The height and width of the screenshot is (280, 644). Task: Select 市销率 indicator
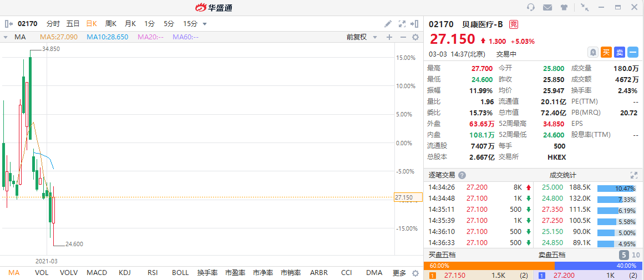[x=291, y=273]
